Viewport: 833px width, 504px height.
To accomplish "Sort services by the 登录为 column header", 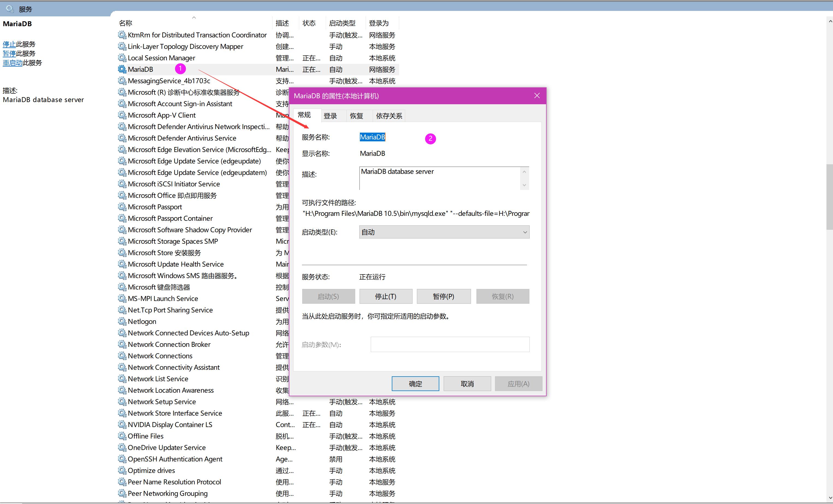I will pyautogui.click(x=382, y=23).
